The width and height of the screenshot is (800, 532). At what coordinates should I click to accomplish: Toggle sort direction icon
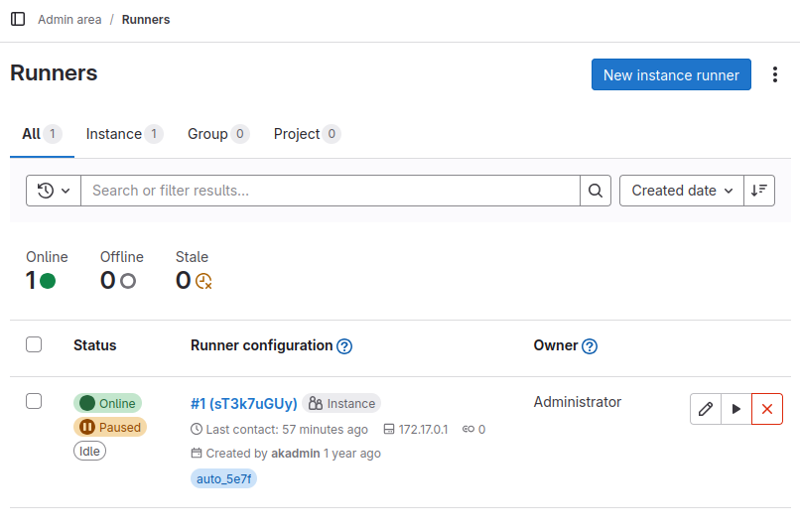tap(759, 191)
